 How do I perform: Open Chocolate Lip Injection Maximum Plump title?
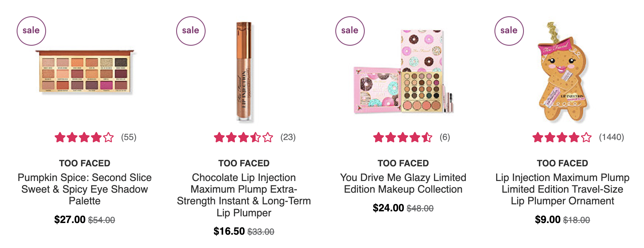click(244, 195)
